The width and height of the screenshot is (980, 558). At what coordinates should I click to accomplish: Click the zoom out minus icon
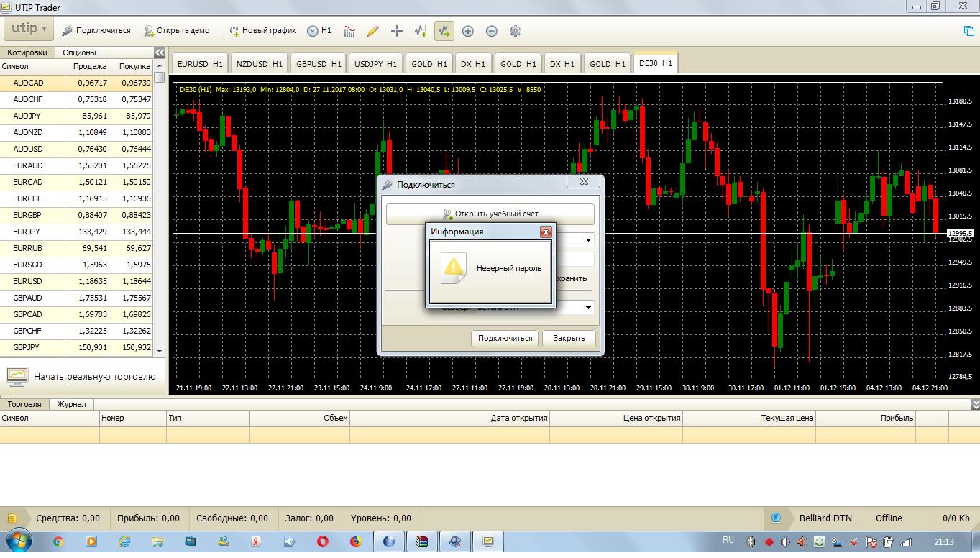(492, 31)
